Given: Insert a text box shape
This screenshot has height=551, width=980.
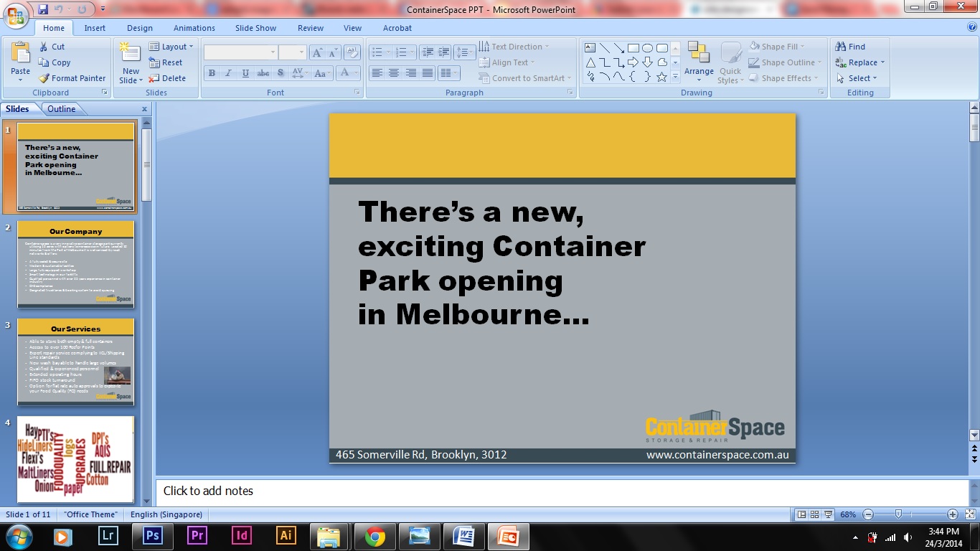Looking at the screenshot, I should click(x=590, y=48).
